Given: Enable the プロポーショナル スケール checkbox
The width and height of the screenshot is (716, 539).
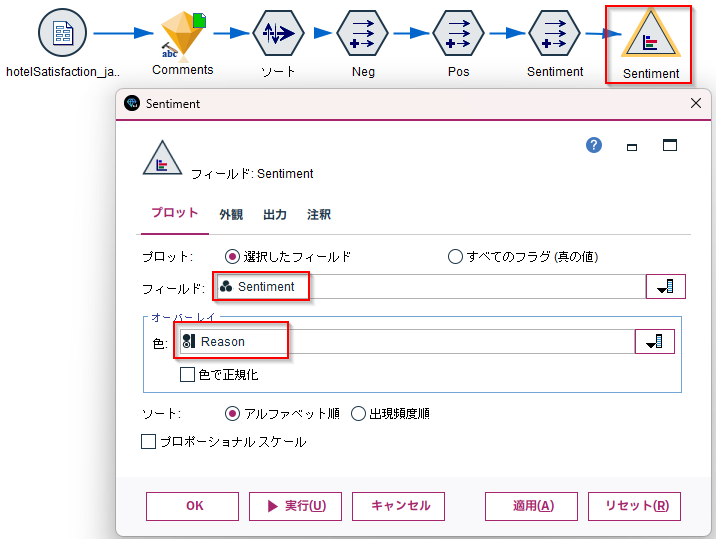Looking at the screenshot, I should pos(148,442).
